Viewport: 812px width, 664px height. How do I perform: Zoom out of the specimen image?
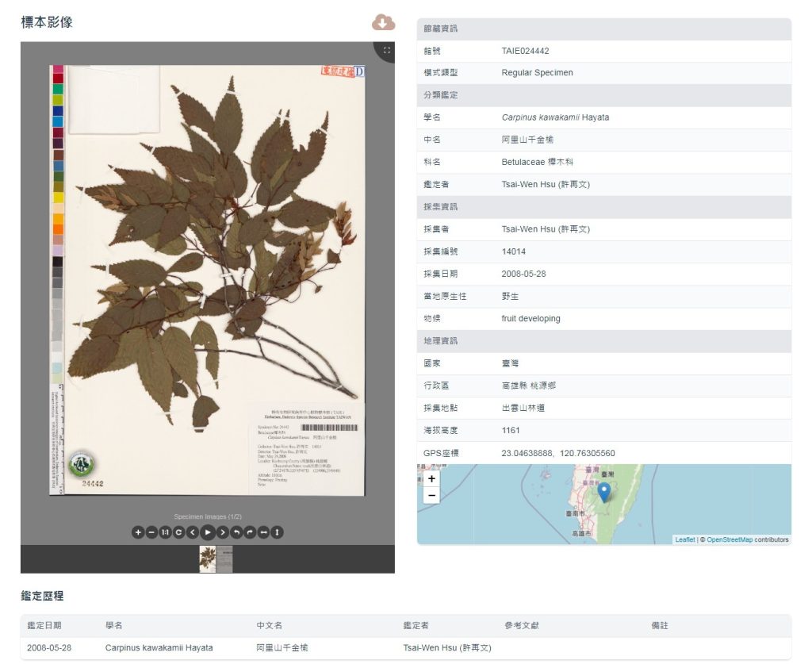(151, 532)
